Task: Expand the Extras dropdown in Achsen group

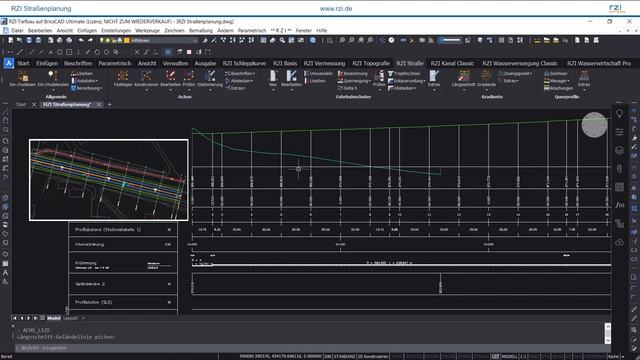Action: (236, 88)
